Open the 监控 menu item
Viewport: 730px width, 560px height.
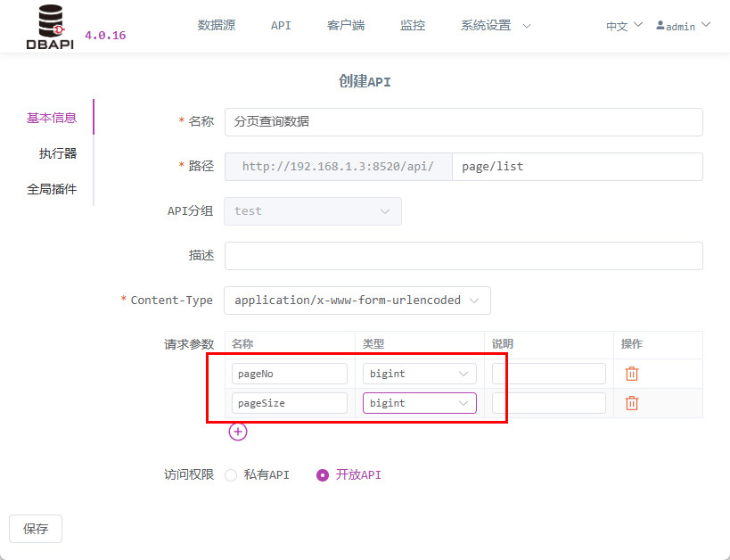pyautogui.click(x=413, y=26)
